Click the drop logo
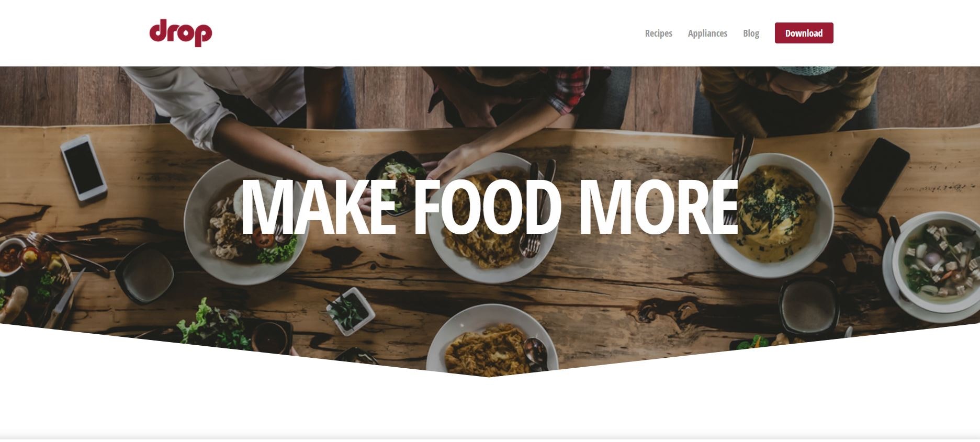 point(181,33)
